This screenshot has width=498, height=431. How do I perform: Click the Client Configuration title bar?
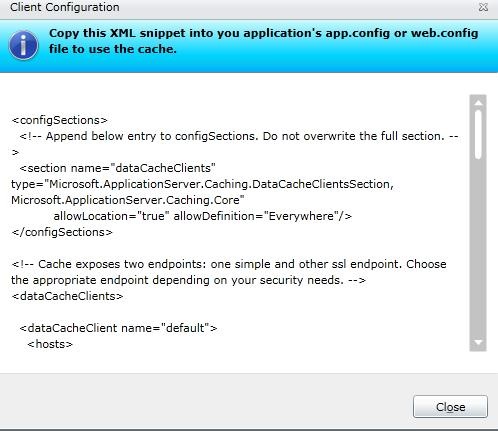tap(233, 7)
